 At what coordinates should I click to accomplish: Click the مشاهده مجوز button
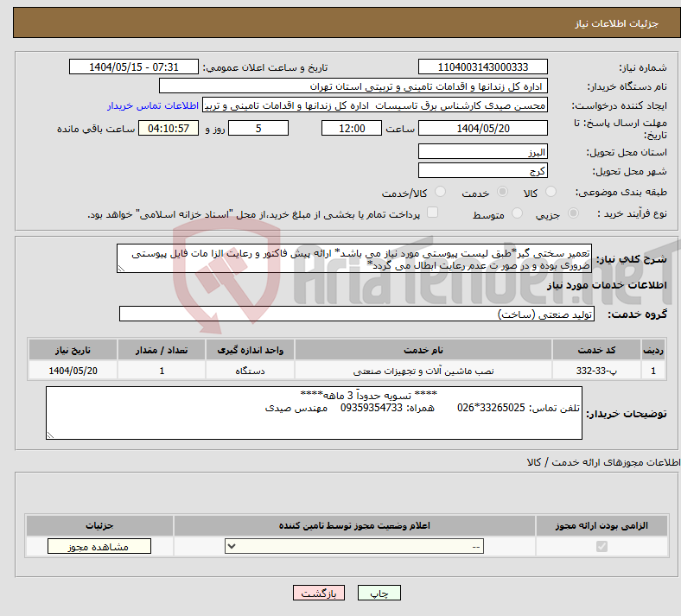[x=99, y=546]
